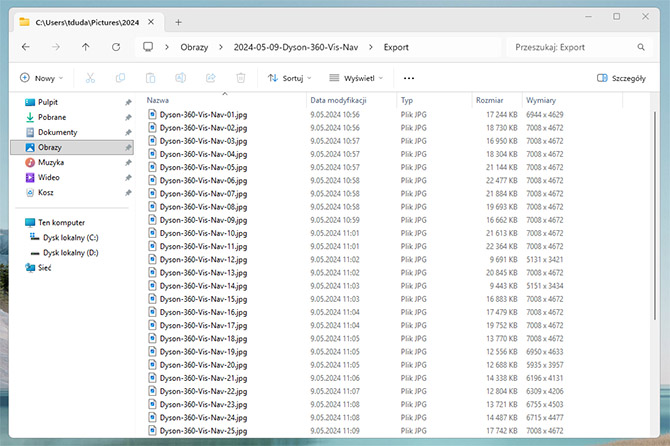Open Pulpit in the sidebar

coord(48,102)
